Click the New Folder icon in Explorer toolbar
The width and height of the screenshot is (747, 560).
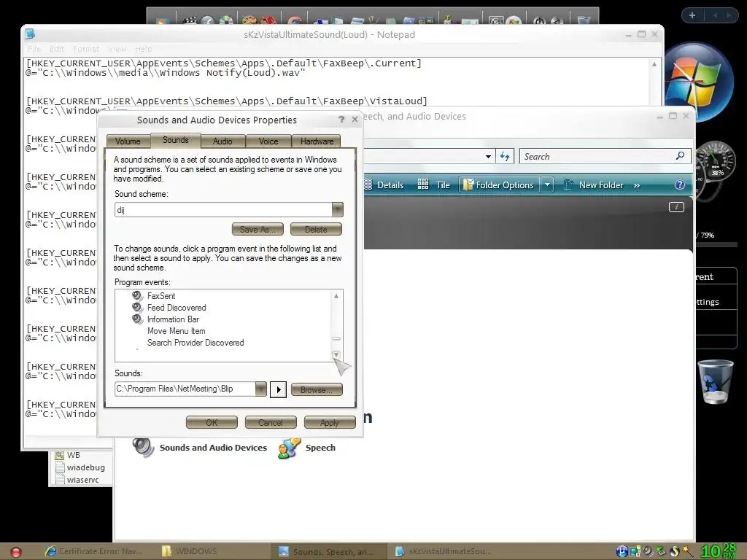point(568,184)
